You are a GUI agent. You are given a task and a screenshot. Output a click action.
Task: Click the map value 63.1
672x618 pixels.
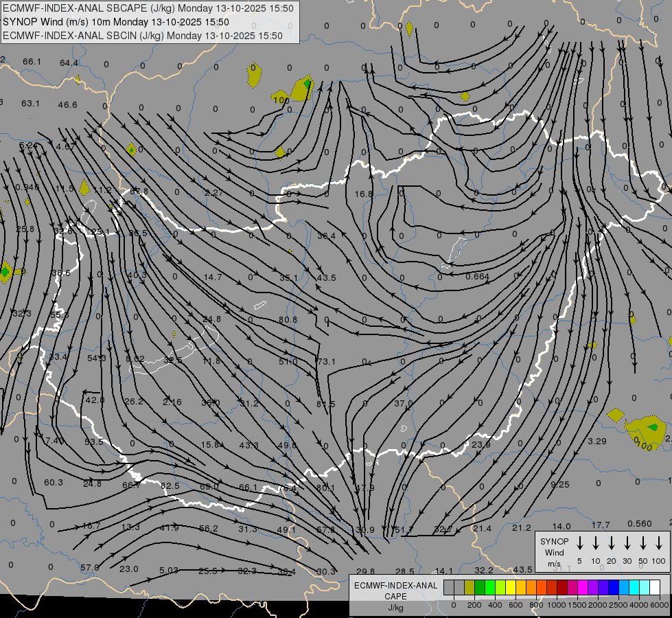[x=30, y=104]
